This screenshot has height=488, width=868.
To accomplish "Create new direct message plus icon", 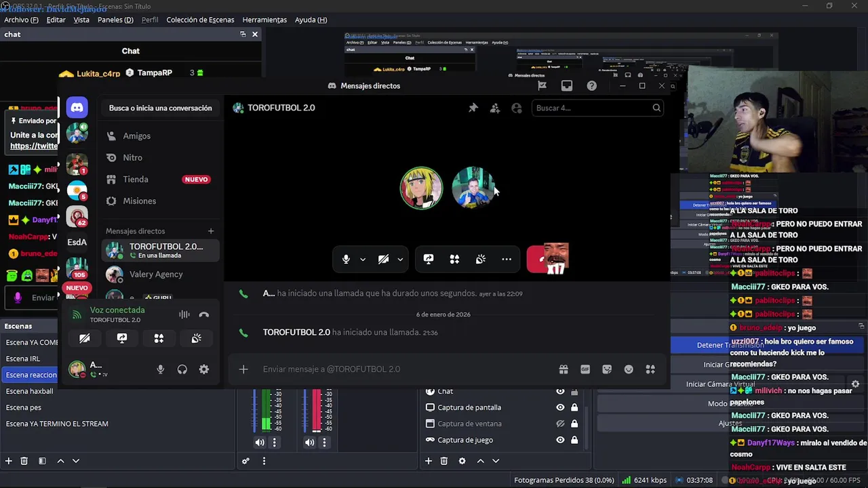I will 211,231.
